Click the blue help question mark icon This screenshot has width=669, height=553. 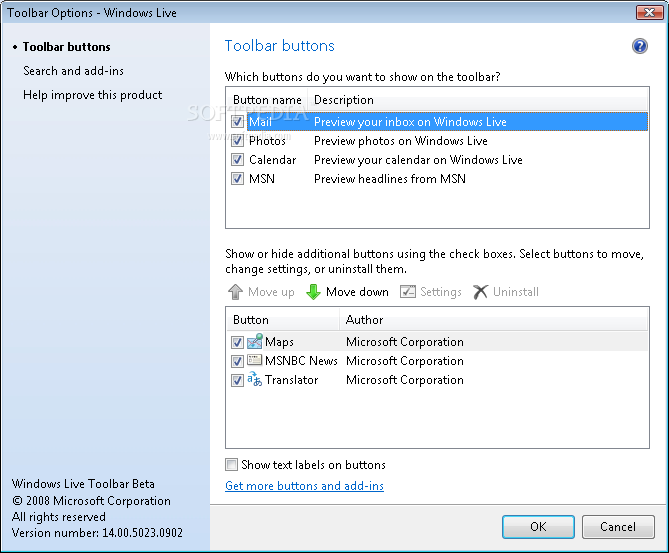click(640, 46)
